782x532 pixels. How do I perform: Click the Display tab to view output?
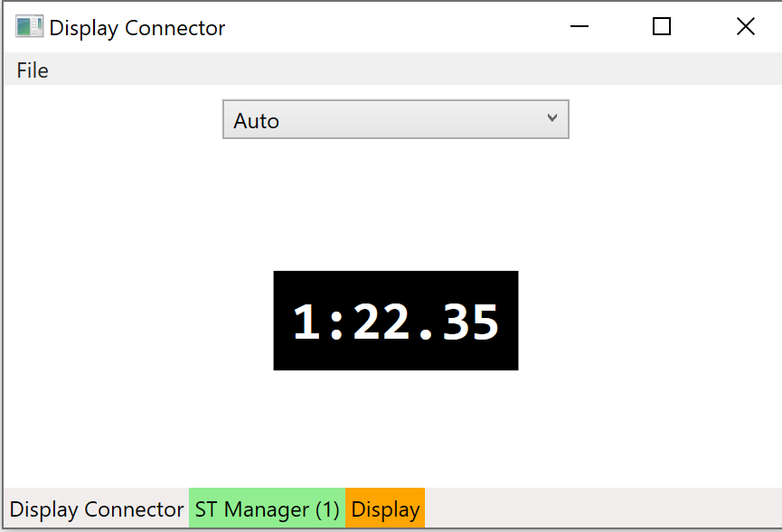coord(384,509)
